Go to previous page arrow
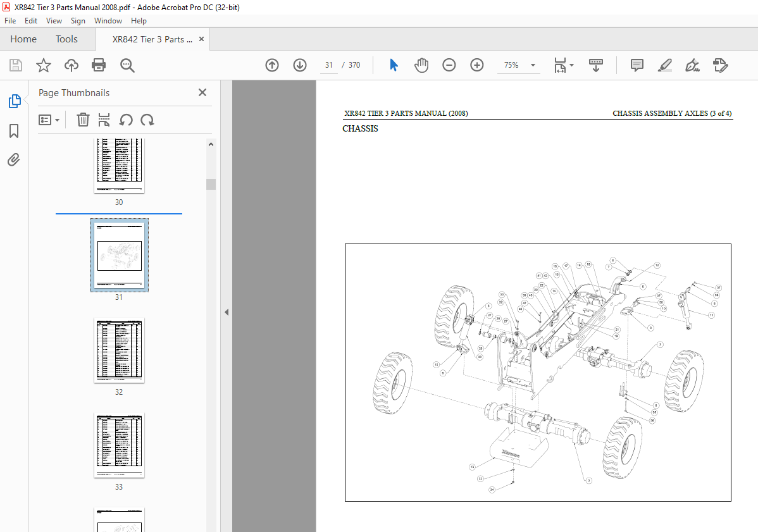Screen dimensions: 758x532 coord(272,65)
